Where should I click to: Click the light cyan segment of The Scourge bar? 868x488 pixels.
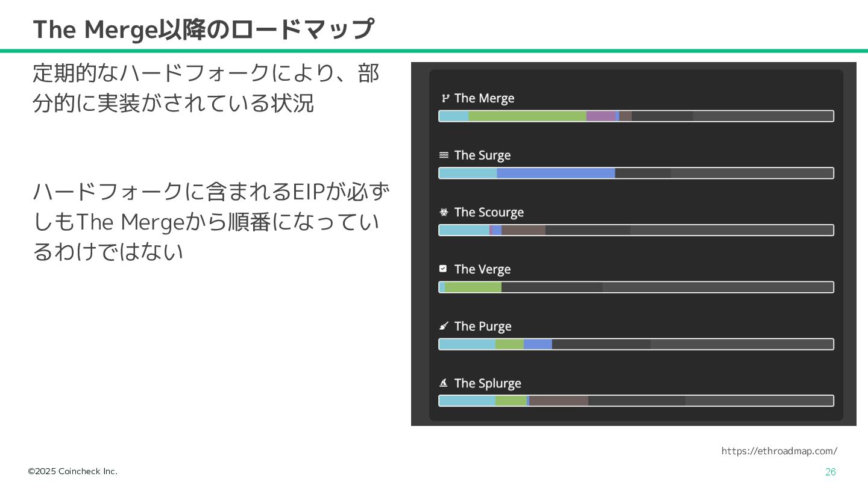point(465,230)
